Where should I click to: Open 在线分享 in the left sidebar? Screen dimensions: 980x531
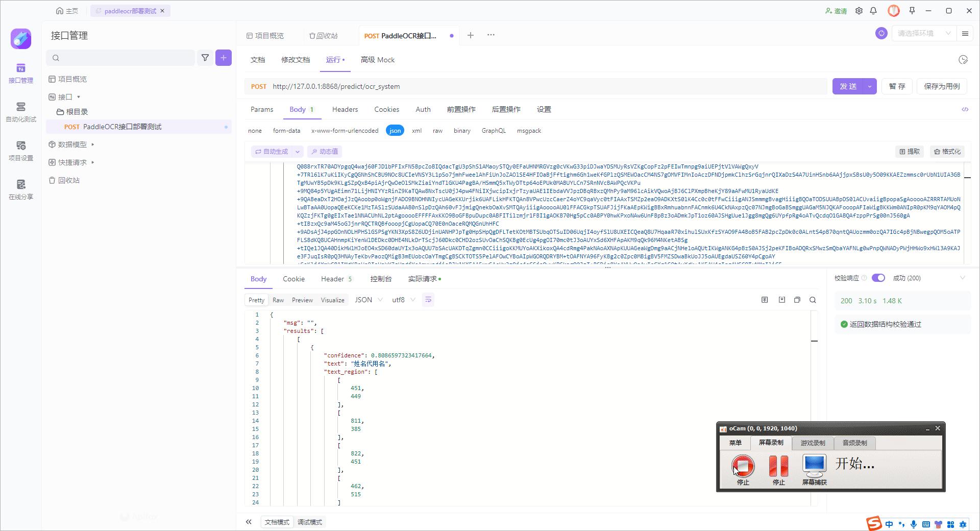click(21, 190)
